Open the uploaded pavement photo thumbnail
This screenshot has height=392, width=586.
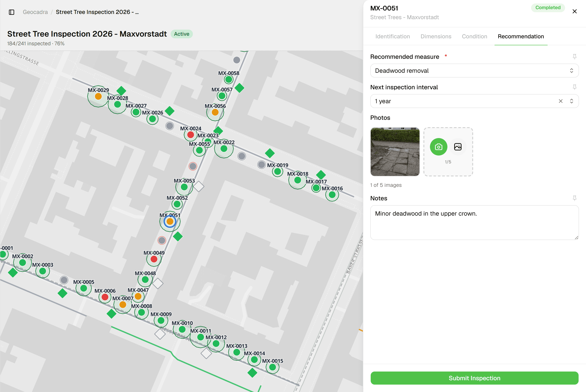(395, 152)
